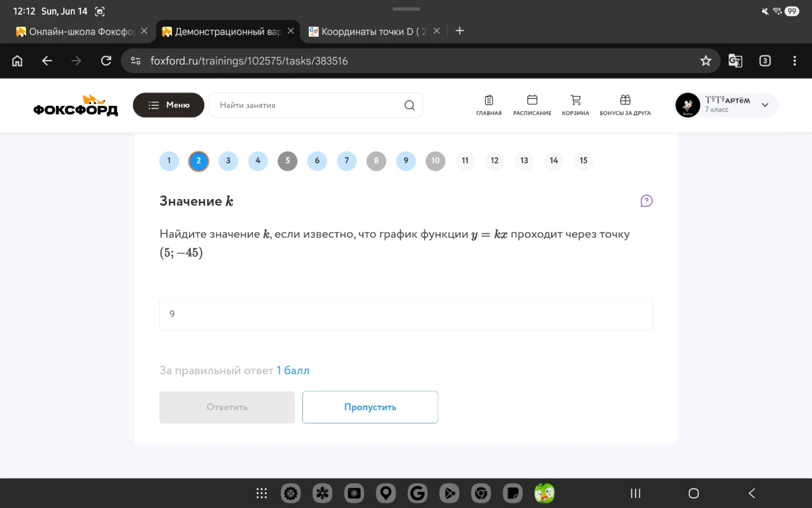Go to task number 9
Image resolution: width=812 pixels, height=508 pixels.
tap(406, 160)
